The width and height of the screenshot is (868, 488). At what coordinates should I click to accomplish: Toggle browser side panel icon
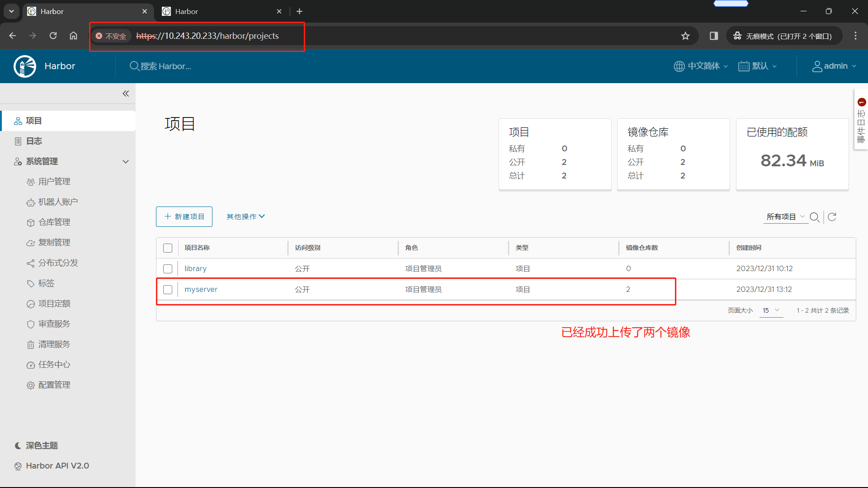tap(714, 36)
